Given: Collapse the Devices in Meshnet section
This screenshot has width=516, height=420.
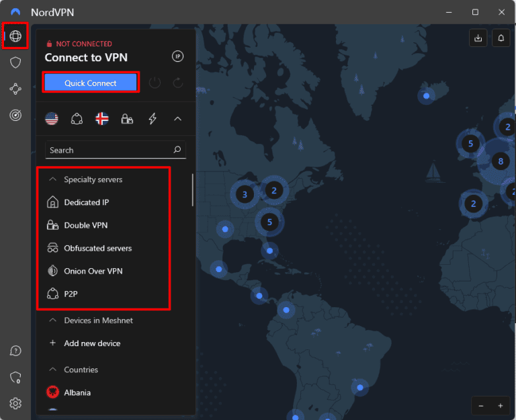Looking at the screenshot, I should click(52, 321).
